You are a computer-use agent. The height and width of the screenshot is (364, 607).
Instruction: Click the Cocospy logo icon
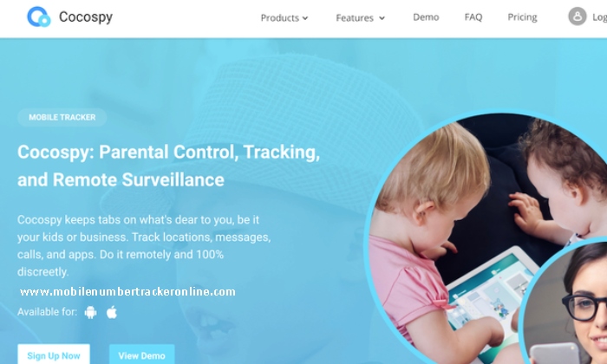click(x=39, y=16)
